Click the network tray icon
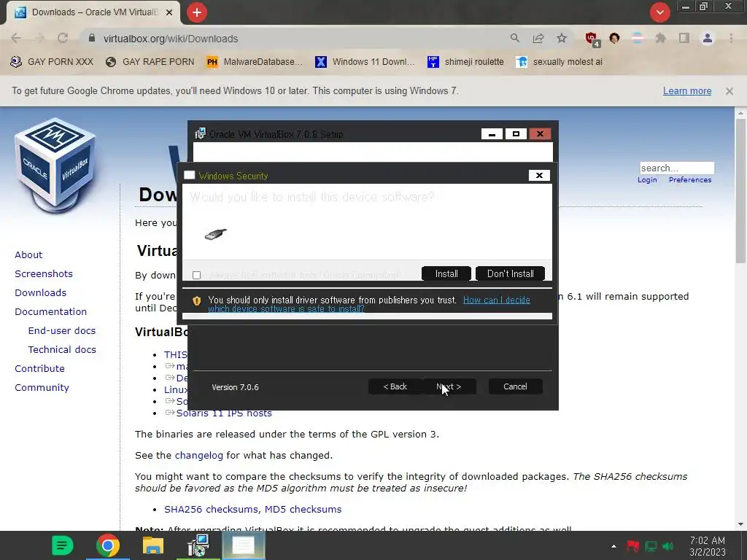747x560 pixels. click(651, 546)
